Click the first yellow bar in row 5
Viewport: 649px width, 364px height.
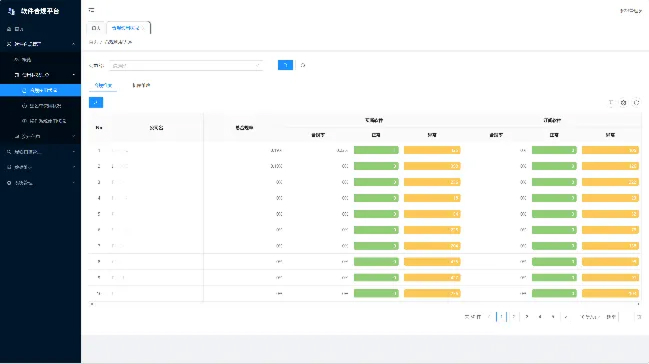coord(432,214)
